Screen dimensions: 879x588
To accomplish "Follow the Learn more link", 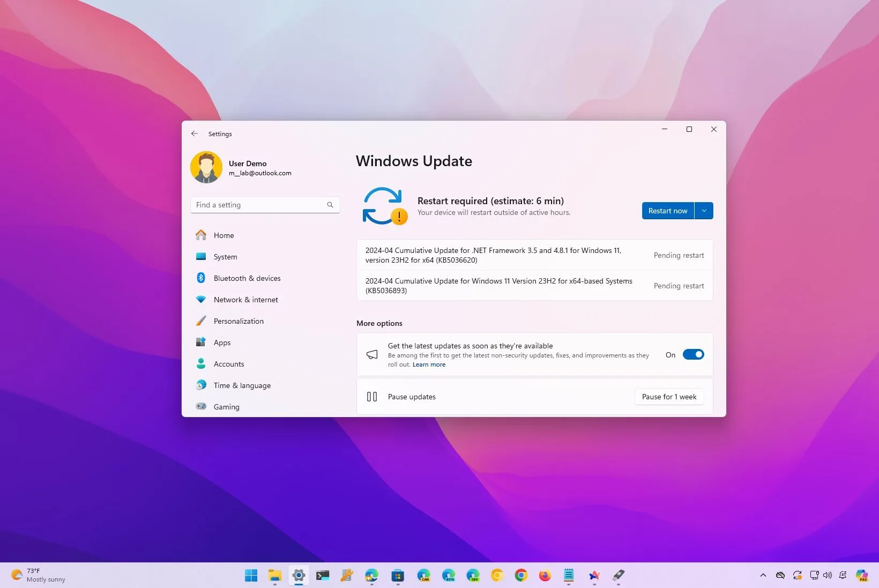I will [x=429, y=364].
